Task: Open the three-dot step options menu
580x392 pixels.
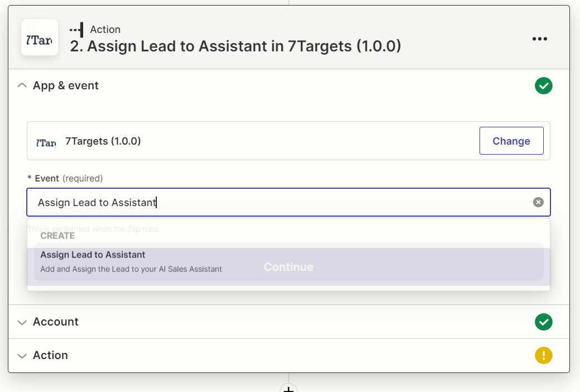Action: click(x=540, y=39)
